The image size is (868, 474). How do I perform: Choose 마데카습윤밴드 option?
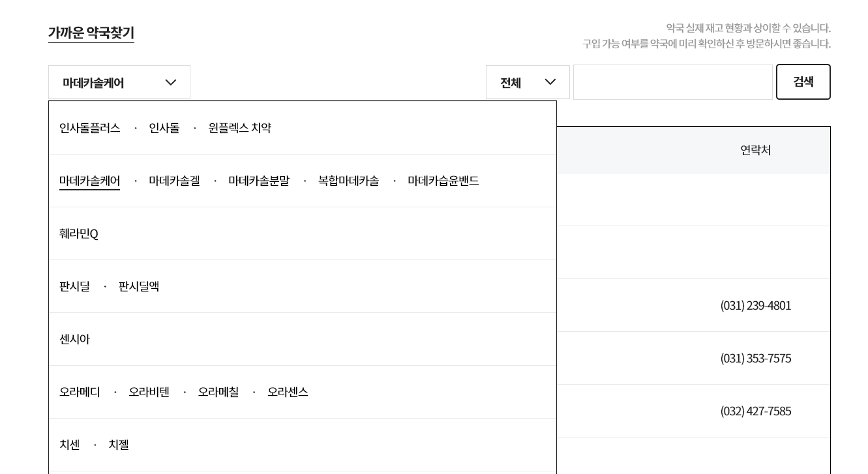click(443, 181)
